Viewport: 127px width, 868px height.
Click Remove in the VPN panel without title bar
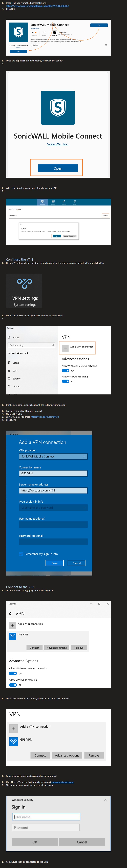click(94, 755)
